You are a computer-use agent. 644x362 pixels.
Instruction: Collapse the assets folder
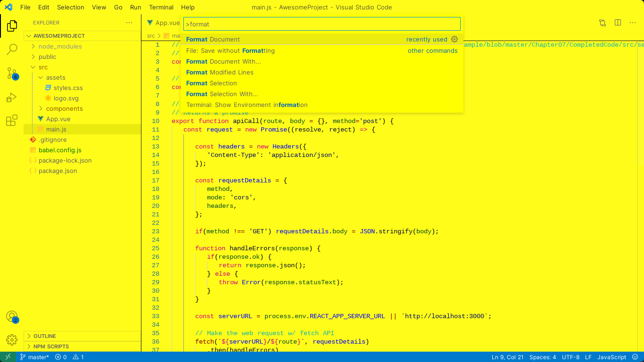pos(56,77)
